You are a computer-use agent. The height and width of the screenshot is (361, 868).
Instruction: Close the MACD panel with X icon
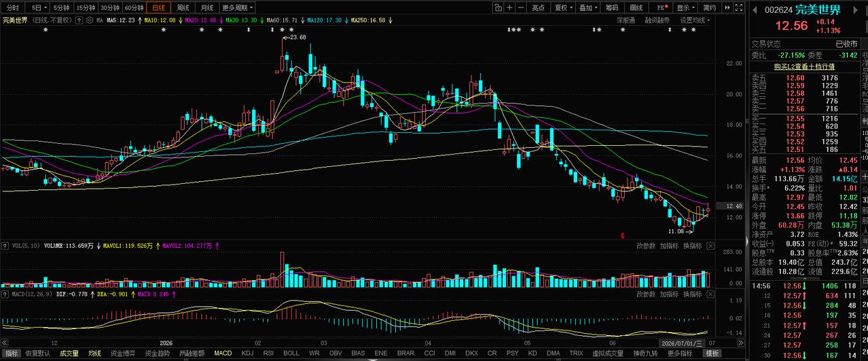pyautogui.click(x=710, y=294)
